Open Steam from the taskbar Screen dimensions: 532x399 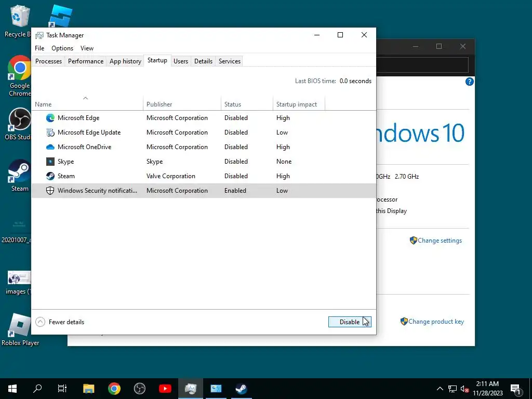pos(241,389)
